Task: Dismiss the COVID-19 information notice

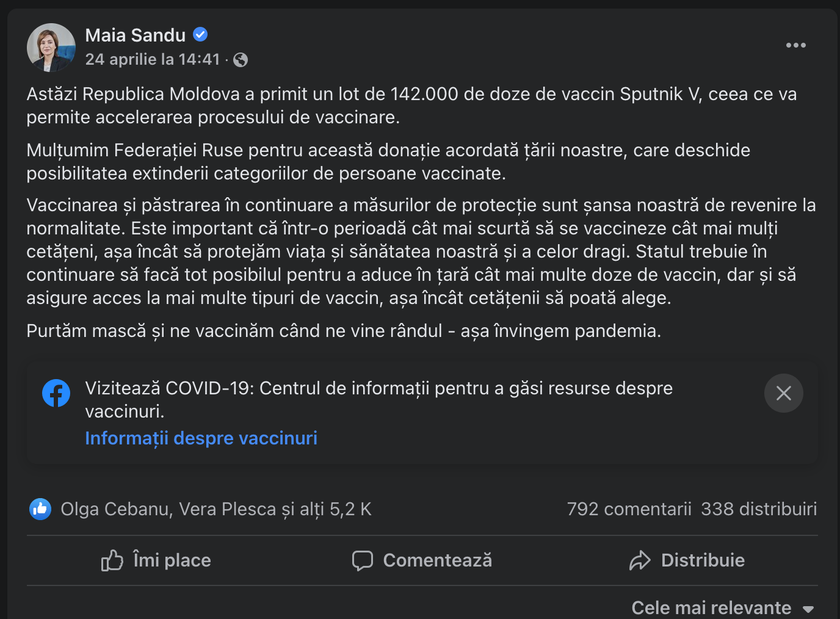Action: (x=784, y=393)
